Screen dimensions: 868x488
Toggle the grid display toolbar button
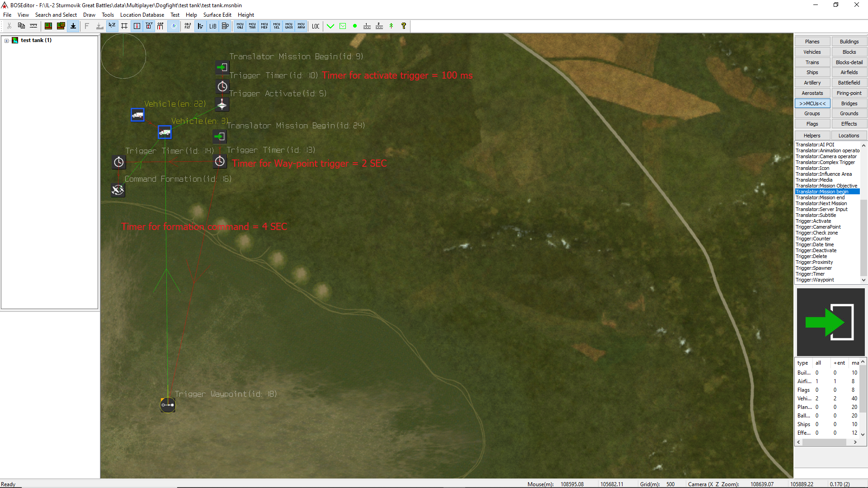(x=124, y=26)
